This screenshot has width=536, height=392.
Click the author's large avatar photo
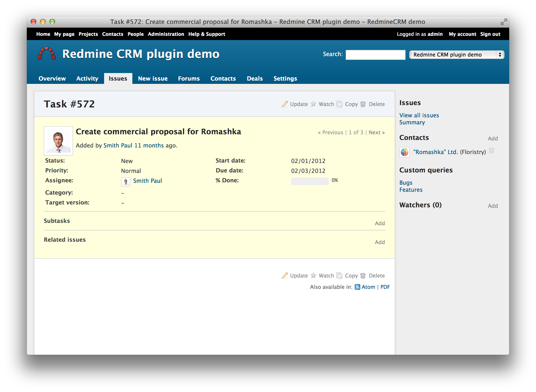pyautogui.click(x=58, y=141)
